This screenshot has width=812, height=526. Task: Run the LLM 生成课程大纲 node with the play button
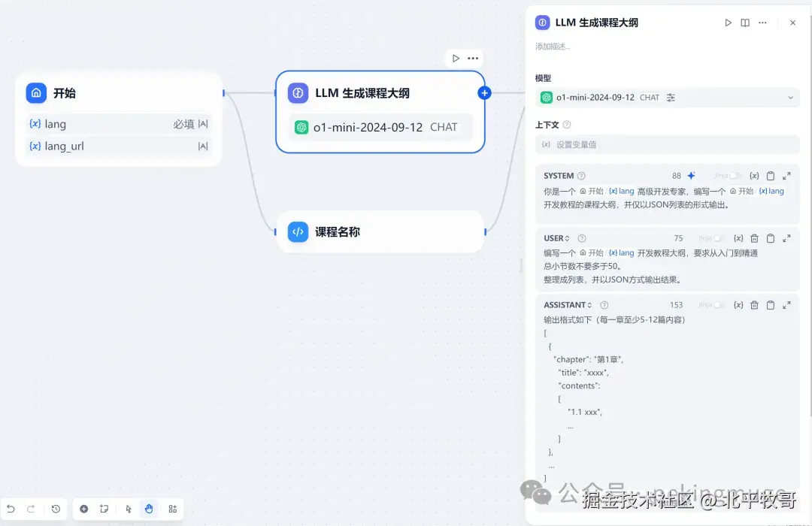(728, 23)
